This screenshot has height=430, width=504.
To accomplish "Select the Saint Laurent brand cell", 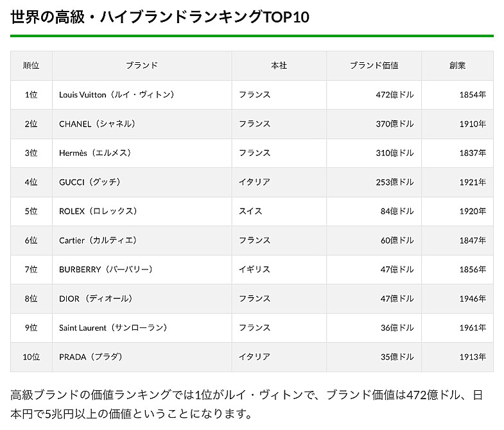I will pyautogui.click(x=142, y=328).
